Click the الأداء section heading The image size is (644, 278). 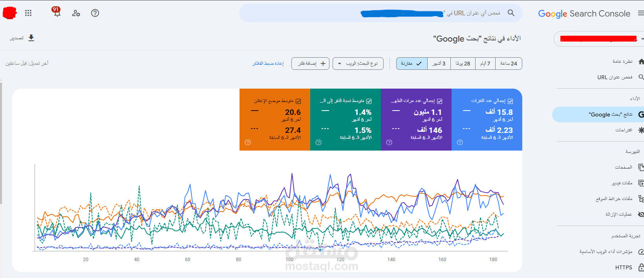click(635, 99)
